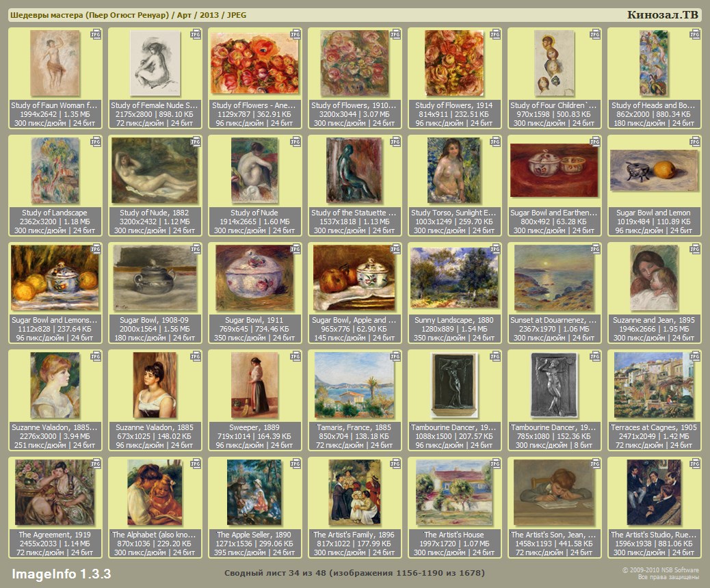Click the '2276x3000 | 3.94 МБ' size text
710x588 pixels.
click(55, 436)
